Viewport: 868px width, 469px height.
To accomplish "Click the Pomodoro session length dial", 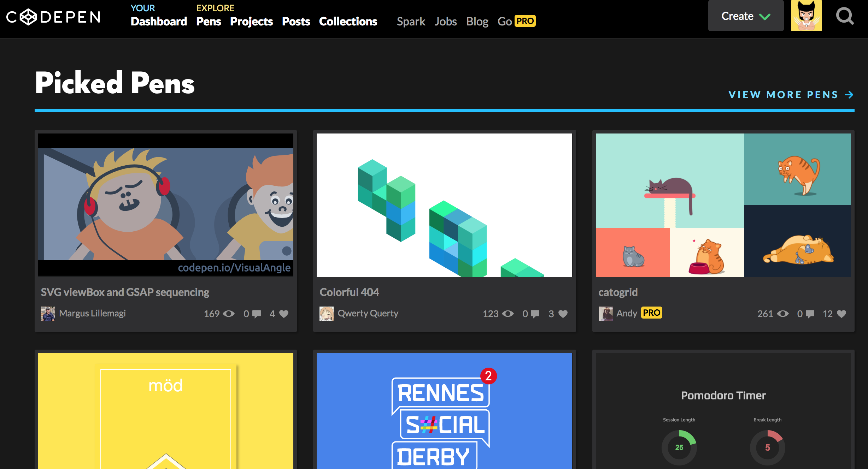I will pos(679,447).
